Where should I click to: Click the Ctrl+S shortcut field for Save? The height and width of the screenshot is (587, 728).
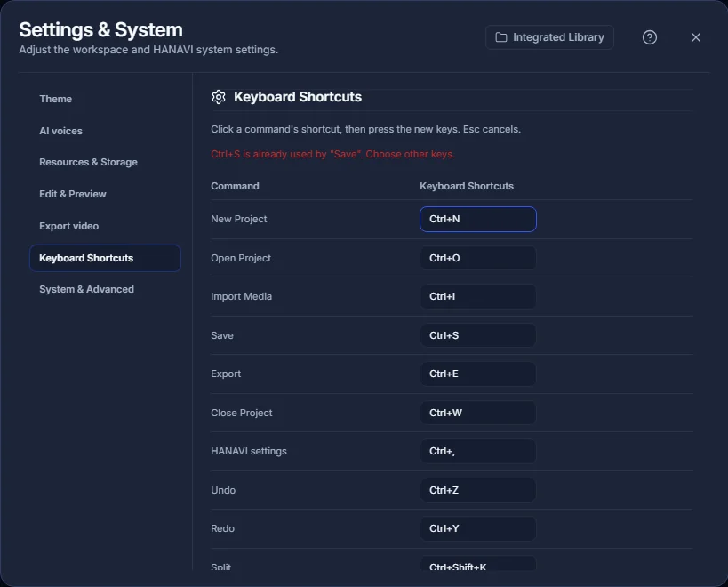[x=477, y=335]
